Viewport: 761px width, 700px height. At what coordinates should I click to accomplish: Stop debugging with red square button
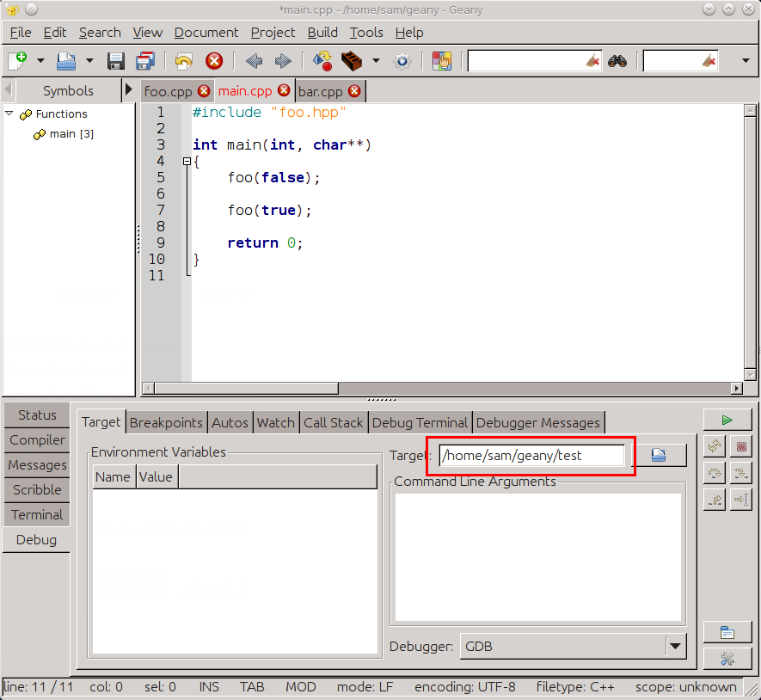click(741, 446)
